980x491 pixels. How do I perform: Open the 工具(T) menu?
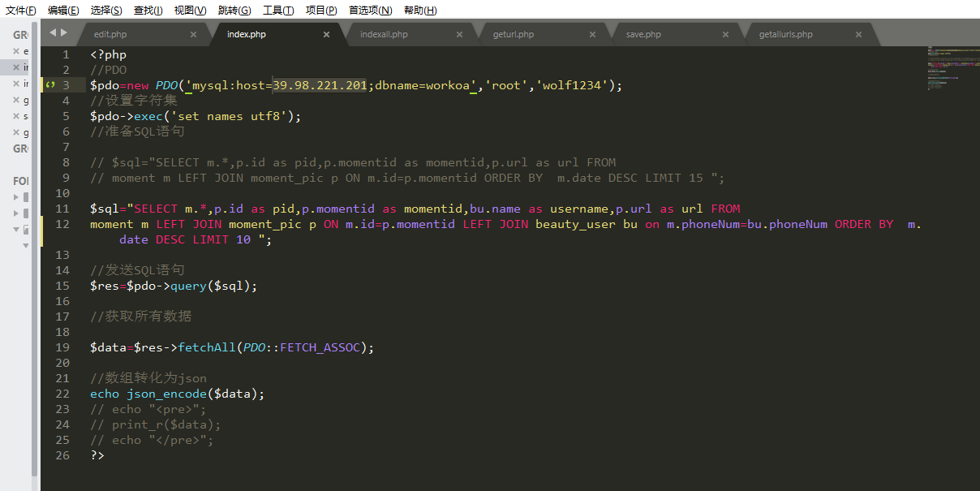278,10
